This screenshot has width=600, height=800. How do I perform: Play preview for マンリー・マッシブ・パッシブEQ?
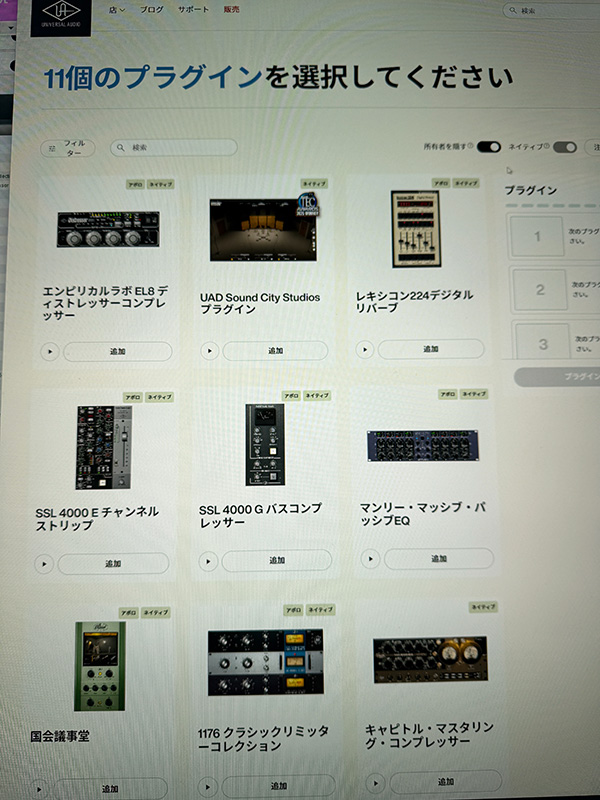coord(370,559)
